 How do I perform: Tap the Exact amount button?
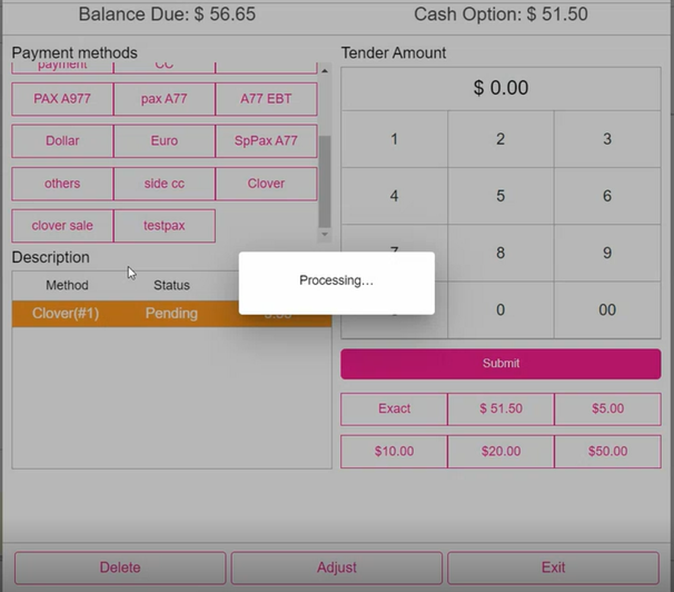click(x=394, y=409)
